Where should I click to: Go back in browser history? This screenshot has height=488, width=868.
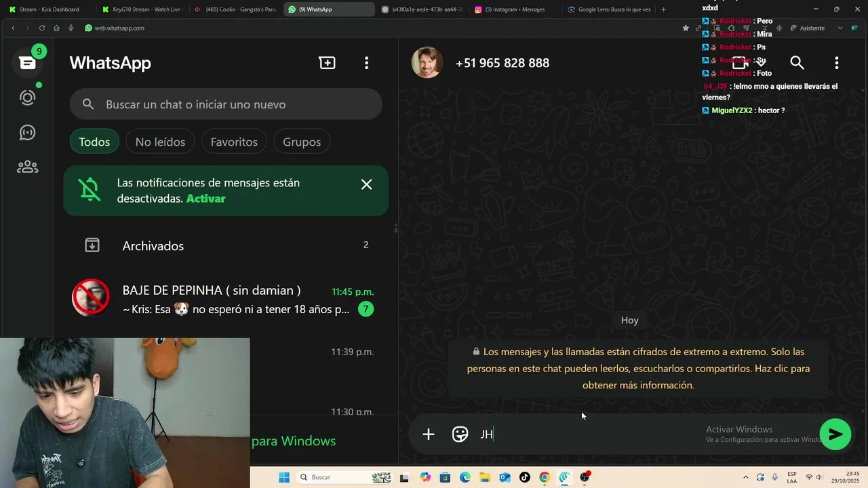point(13,28)
